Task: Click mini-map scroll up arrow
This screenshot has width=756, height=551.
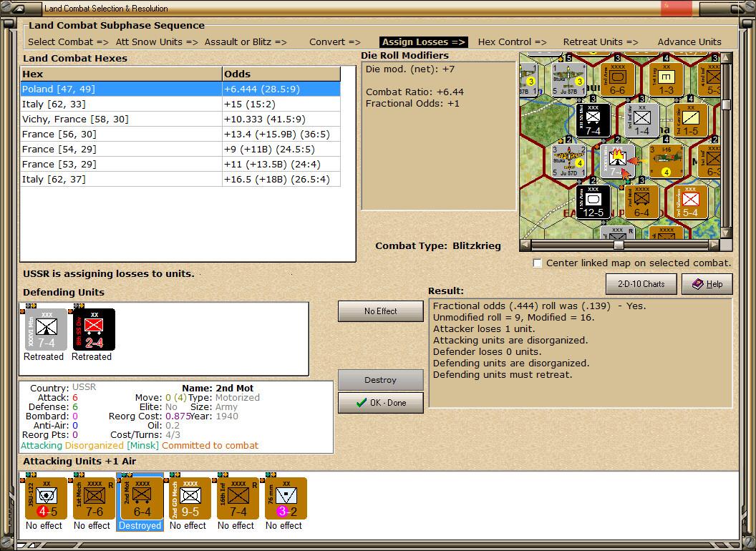Action: [x=726, y=58]
